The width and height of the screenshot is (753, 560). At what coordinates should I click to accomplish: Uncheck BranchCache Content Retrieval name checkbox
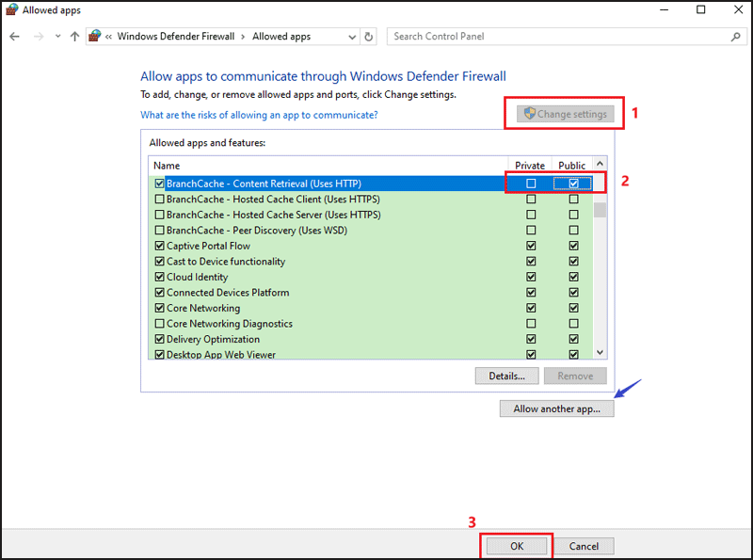click(x=159, y=184)
